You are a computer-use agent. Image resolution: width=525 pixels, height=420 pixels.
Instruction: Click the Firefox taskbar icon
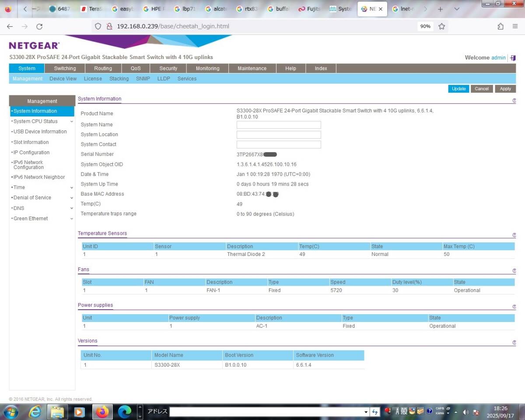click(x=102, y=412)
